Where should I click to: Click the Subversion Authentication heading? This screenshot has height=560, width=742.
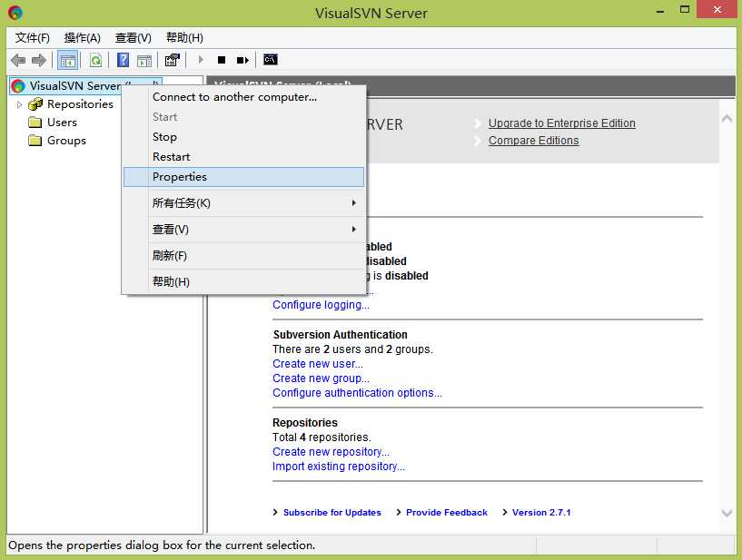[x=340, y=334]
